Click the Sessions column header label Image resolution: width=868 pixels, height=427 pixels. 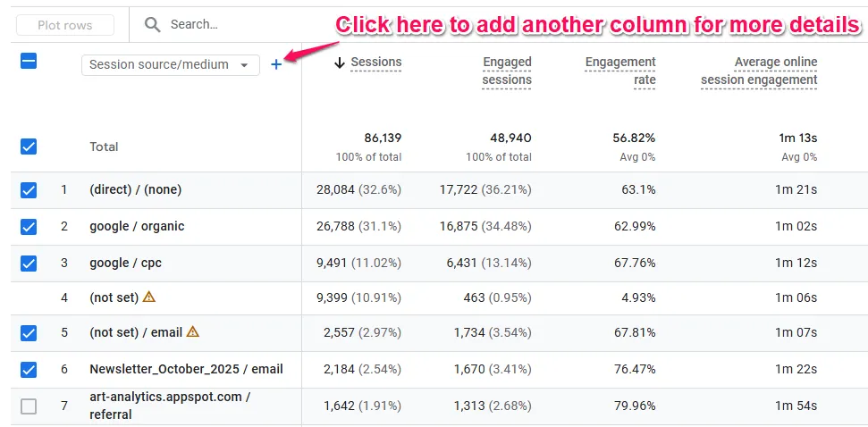(375, 63)
